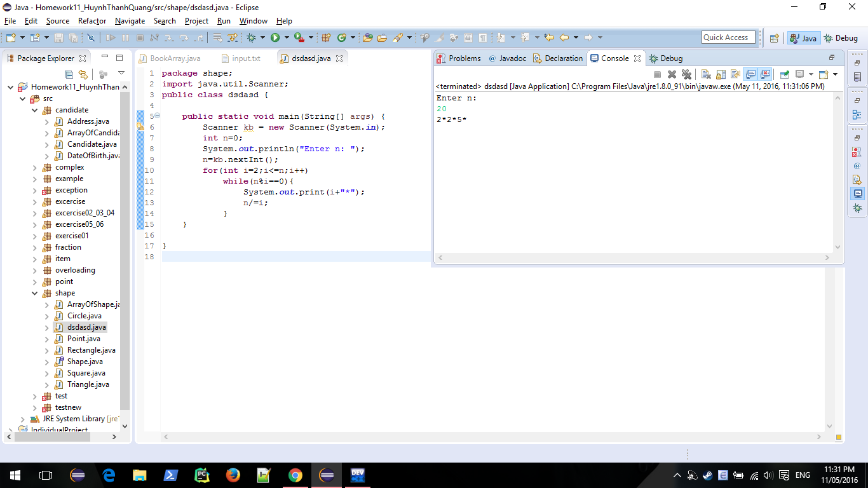Switch to the input.txt editor tab
Screen dimensions: 868x488
[x=241, y=58]
